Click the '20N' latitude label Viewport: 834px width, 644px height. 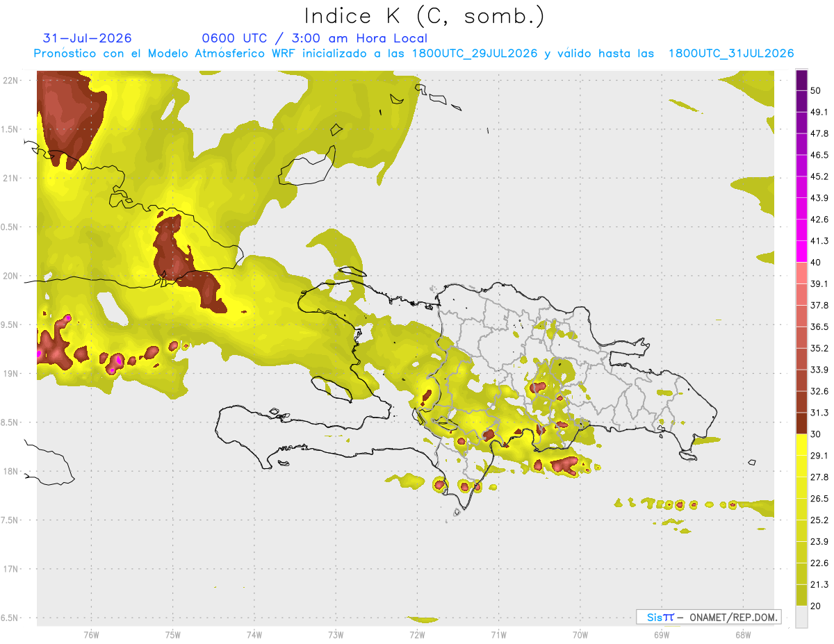[11, 276]
